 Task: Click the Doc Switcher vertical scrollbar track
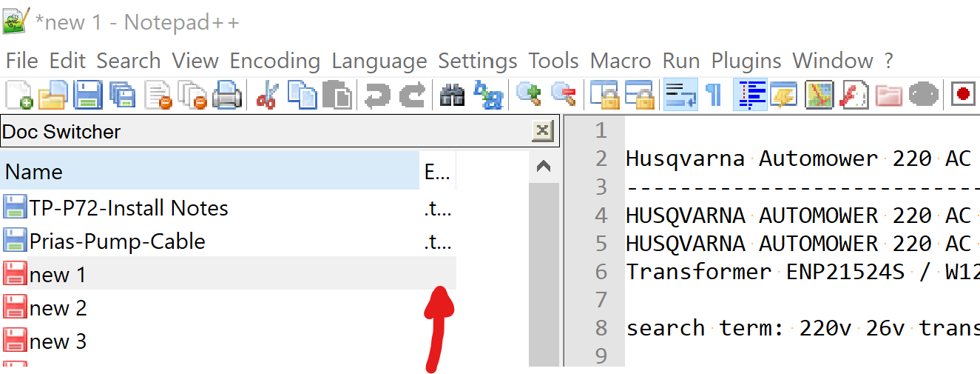[x=544, y=274]
